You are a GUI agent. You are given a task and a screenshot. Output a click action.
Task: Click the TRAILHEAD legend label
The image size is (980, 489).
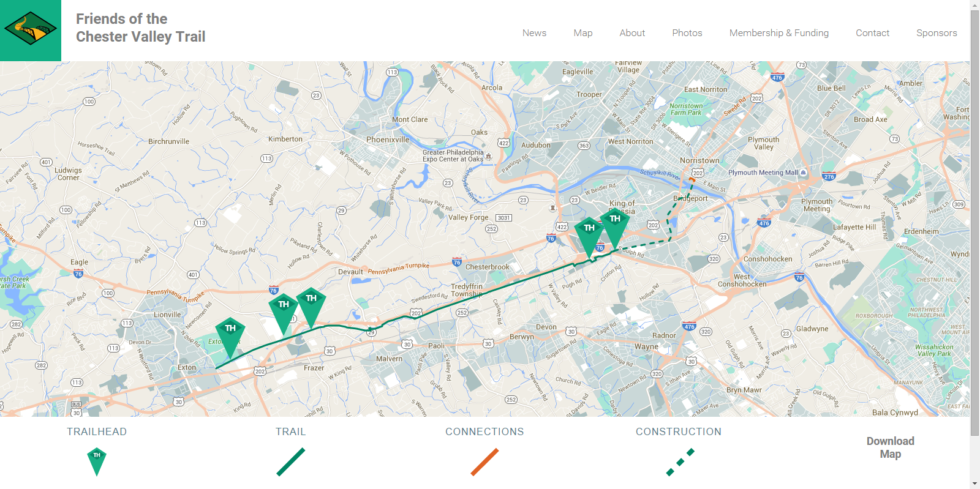(x=97, y=431)
